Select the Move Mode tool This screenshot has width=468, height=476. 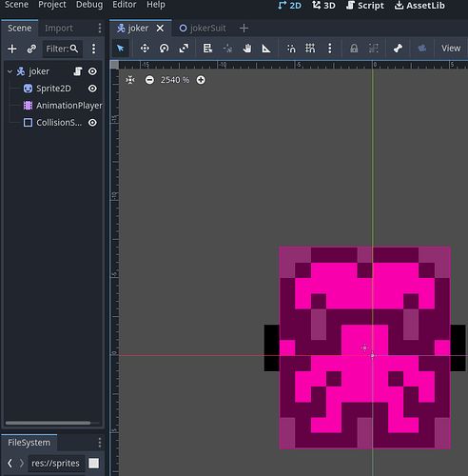pyautogui.click(x=145, y=49)
